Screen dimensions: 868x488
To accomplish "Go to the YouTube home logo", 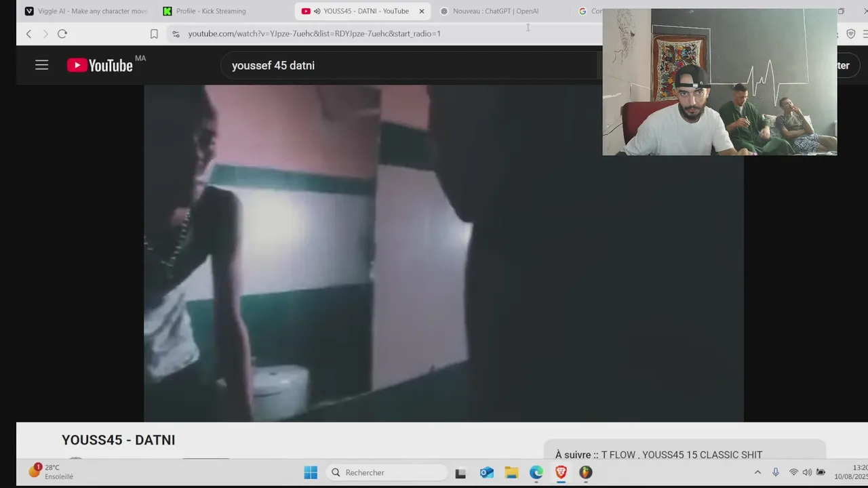I will point(100,65).
